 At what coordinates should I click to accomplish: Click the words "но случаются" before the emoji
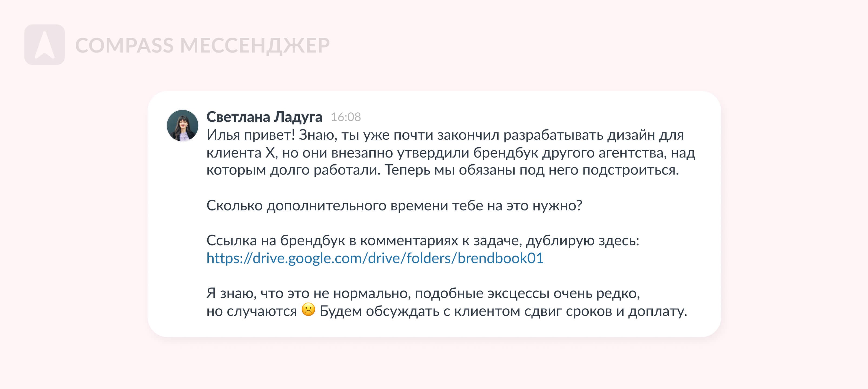coord(251,311)
